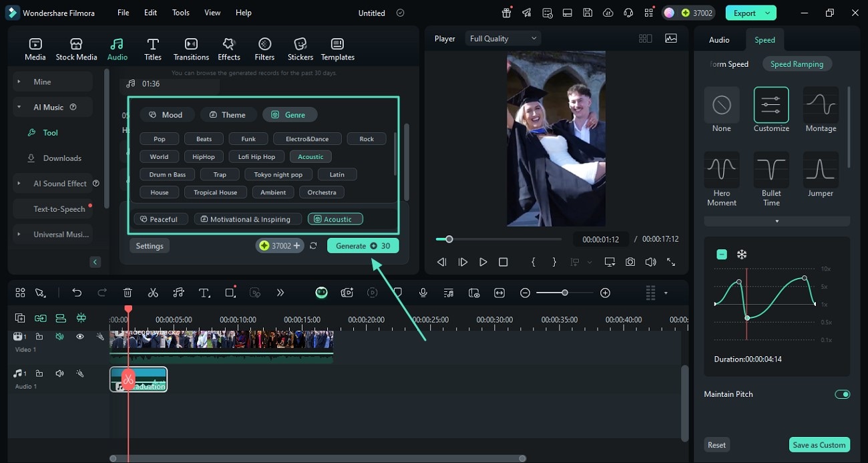Open the Stickers panel
868x463 pixels.
300,49
